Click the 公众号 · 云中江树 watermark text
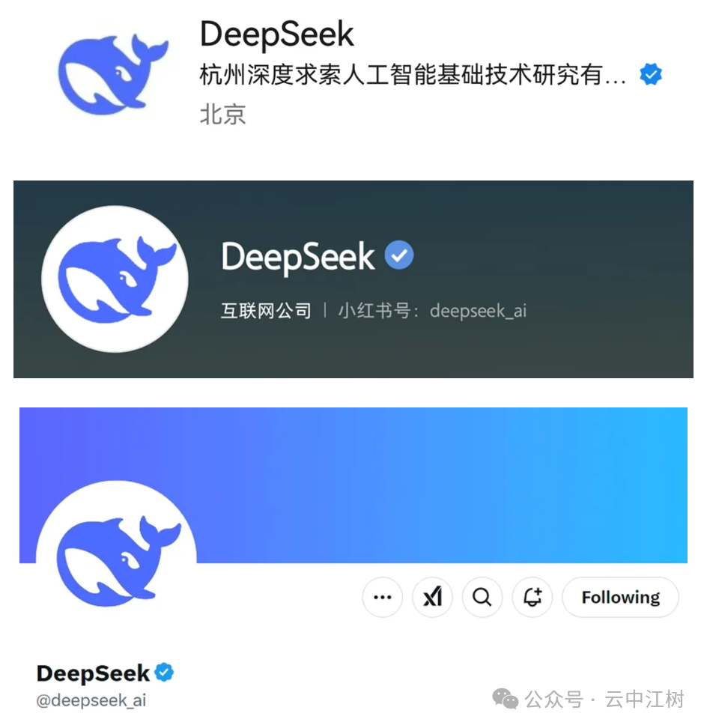 click(x=604, y=700)
